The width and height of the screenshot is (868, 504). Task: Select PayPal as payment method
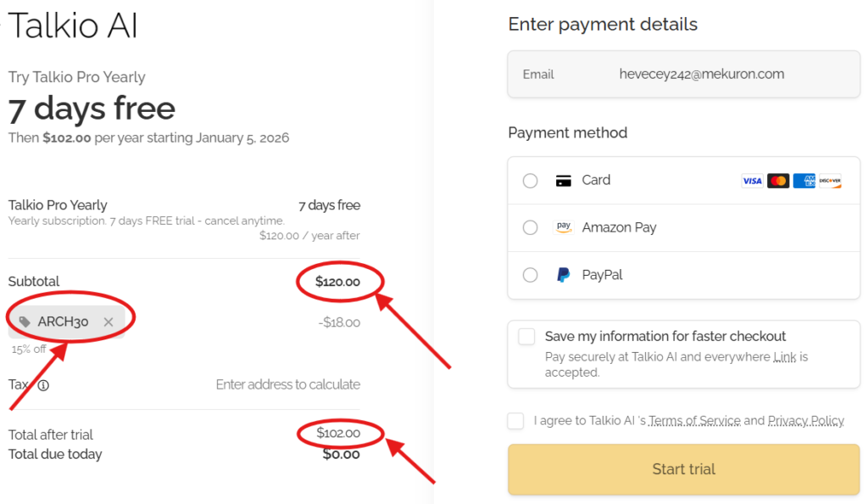point(530,274)
